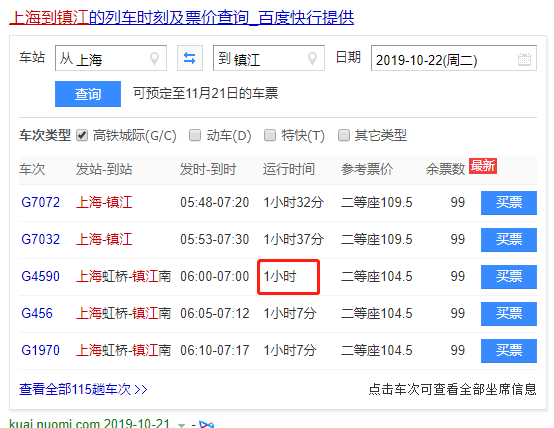The height and width of the screenshot is (428, 554).
Task: Click the date field 2019-10-22(周二)
Action: (454, 58)
